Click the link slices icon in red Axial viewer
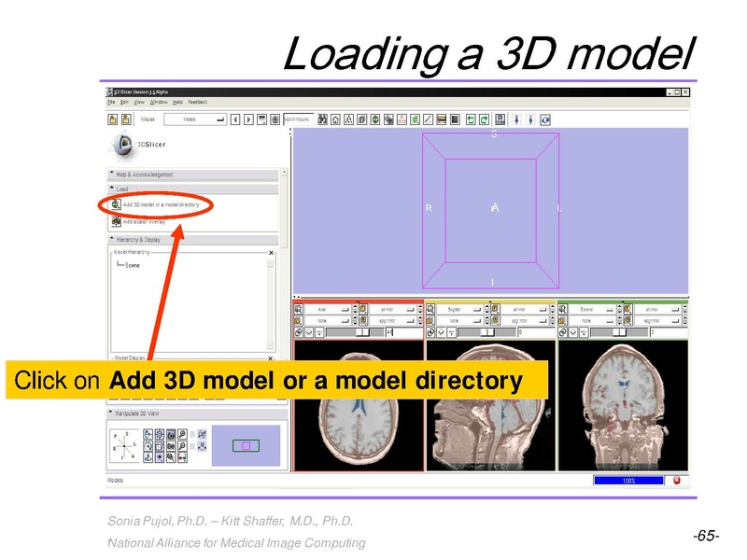747x560 pixels. [298, 332]
